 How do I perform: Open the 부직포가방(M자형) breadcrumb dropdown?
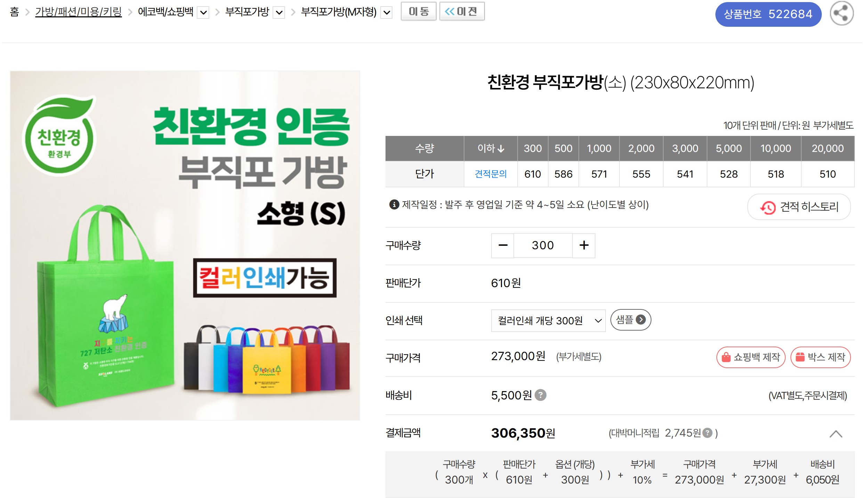tap(387, 13)
